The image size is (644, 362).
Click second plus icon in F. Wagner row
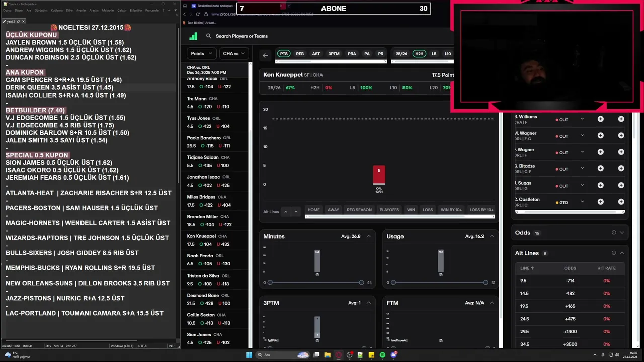621,152
